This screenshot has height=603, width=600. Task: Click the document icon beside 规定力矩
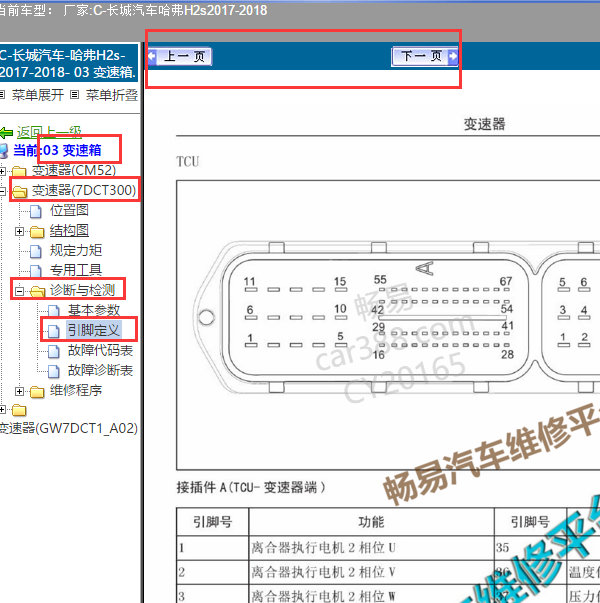(x=36, y=251)
